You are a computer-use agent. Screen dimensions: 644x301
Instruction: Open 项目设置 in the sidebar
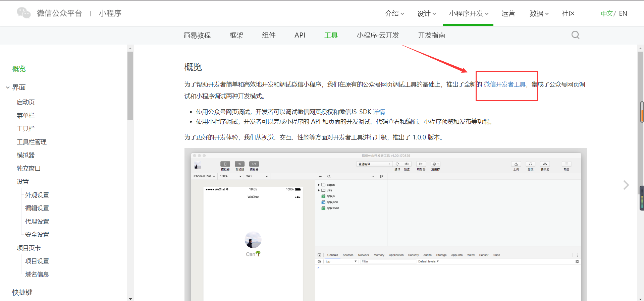click(37, 261)
